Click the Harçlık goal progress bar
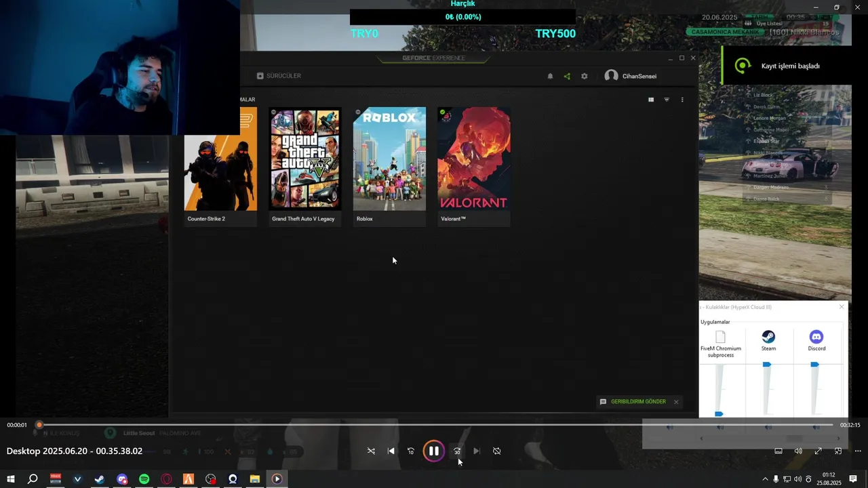Image resolution: width=868 pixels, height=488 pixels. click(462, 17)
